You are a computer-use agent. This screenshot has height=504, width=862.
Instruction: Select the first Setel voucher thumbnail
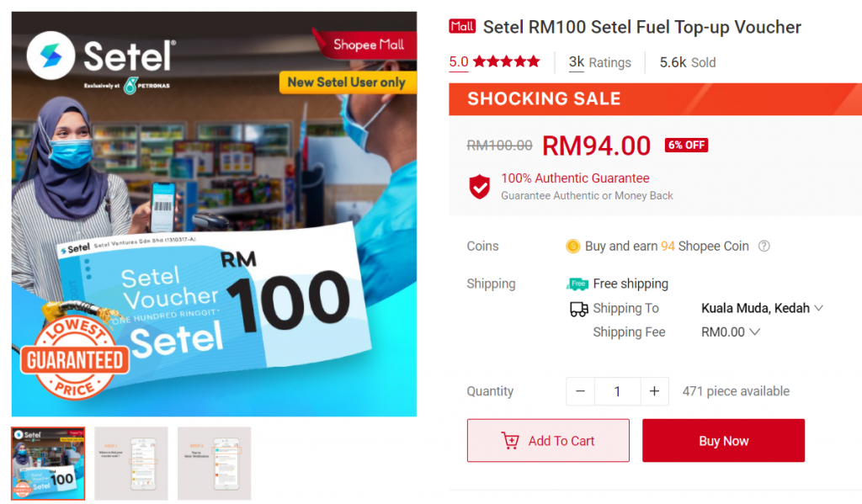48,463
